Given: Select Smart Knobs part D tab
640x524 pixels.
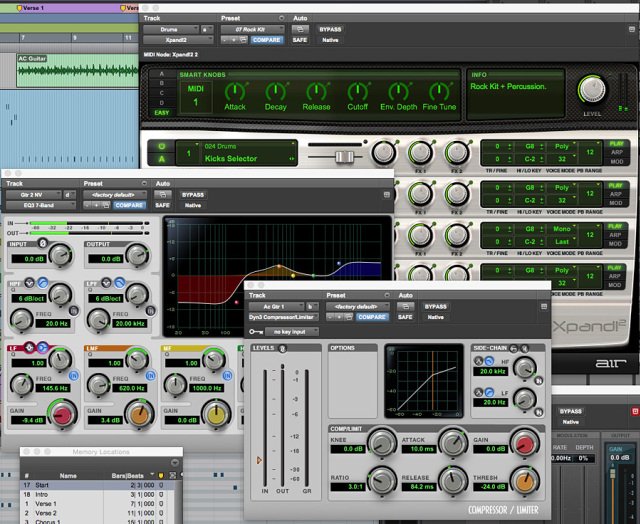Looking at the screenshot, I should click(162, 103).
